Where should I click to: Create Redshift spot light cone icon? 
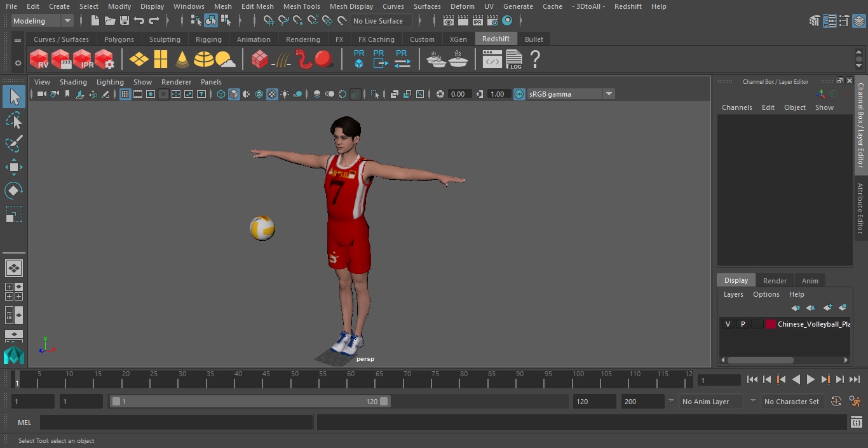[x=182, y=59]
